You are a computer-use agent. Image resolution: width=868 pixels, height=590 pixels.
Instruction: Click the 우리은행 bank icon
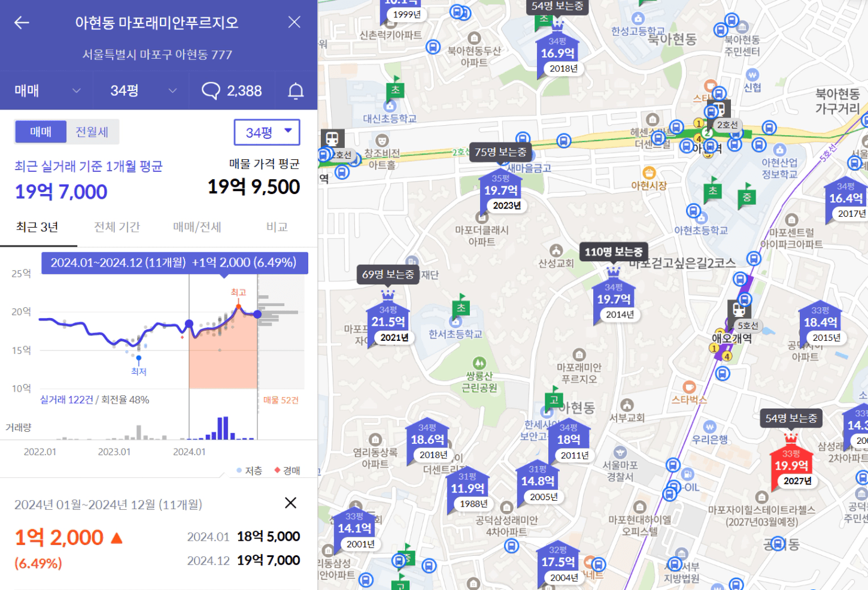click(710, 426)
